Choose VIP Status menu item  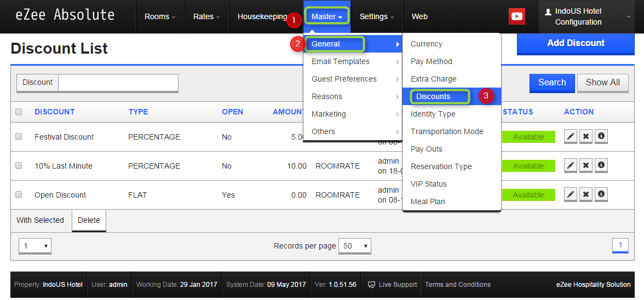[451, 184]
